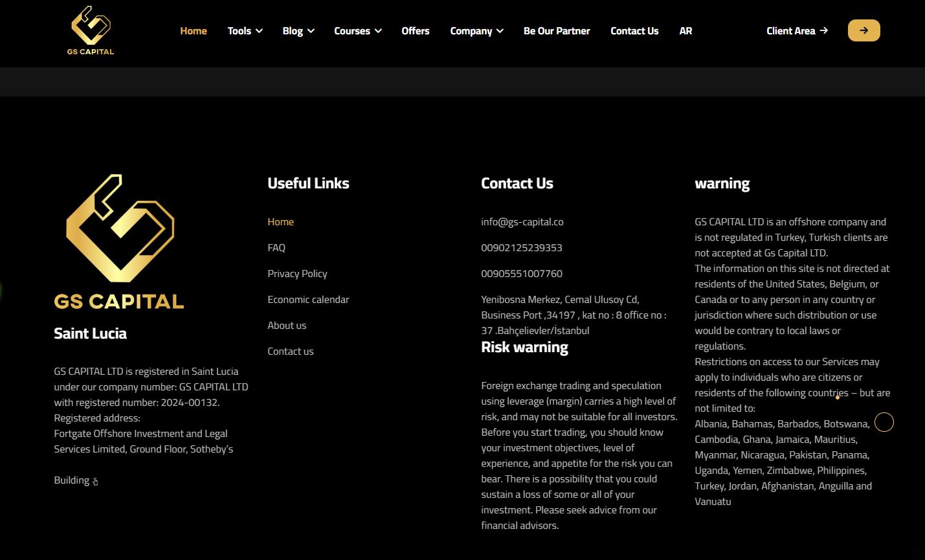Viewport: 925px width, 560px height.
Task: Click the Foreign exchange trading risk paragraph
Action: point(579,455)
